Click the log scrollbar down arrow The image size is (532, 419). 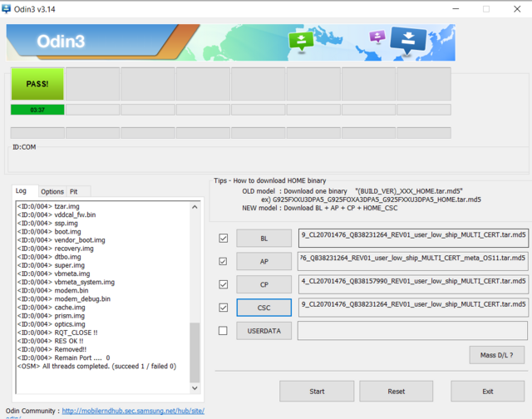pos(195,387)
